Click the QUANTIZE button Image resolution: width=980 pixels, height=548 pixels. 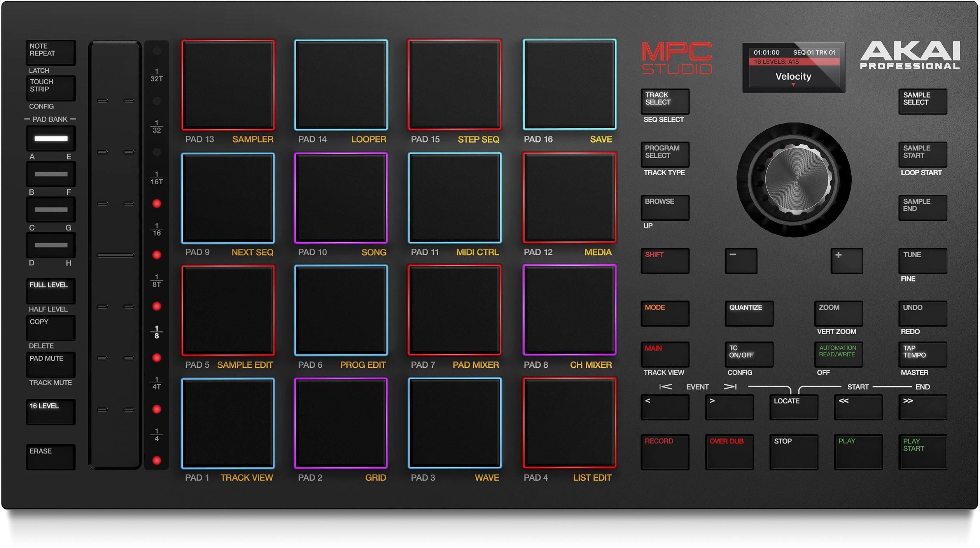[x=749, y=314]
